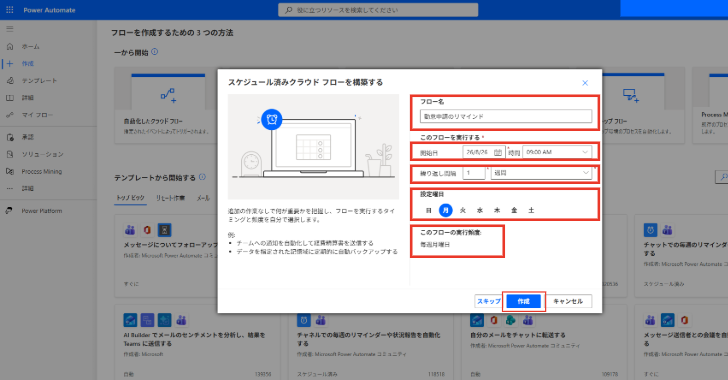Open the 09:00 AM time dropdown
728x380 pixels.
pos(557,152)
